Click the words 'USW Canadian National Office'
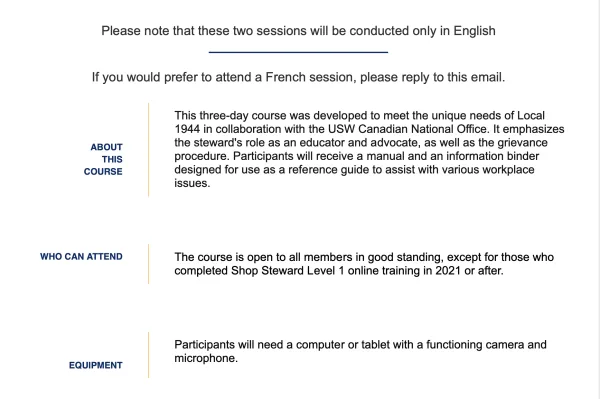 click(x=408, y=129)
